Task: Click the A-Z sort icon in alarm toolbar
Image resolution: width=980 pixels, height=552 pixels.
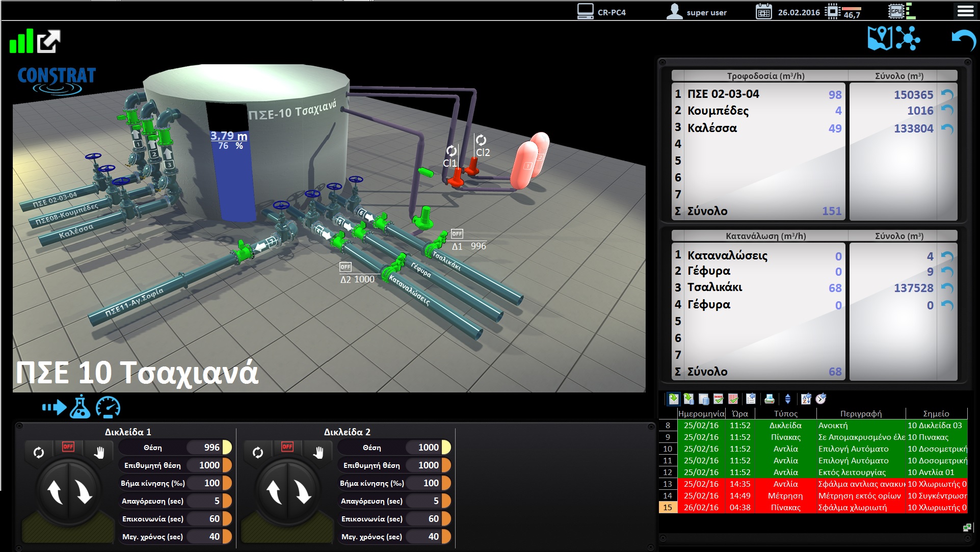Action: (x=806, y=399)
